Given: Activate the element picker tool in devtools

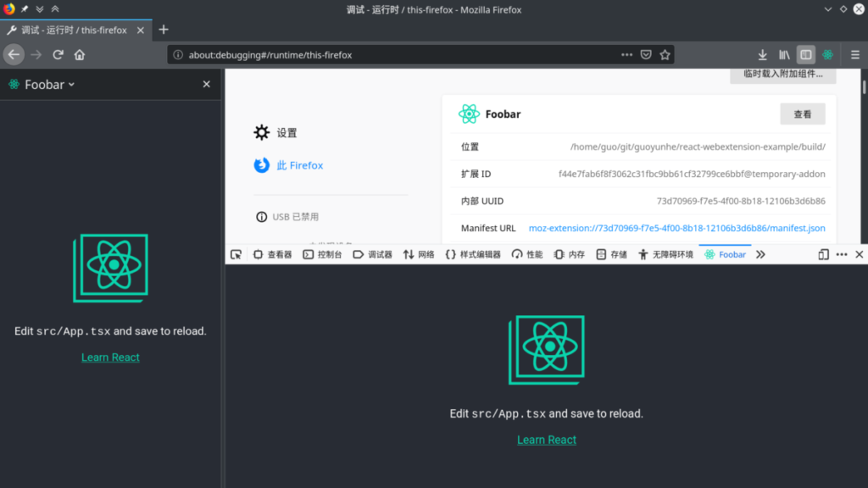Looking at the screenshot, I should tap(236, 254).
